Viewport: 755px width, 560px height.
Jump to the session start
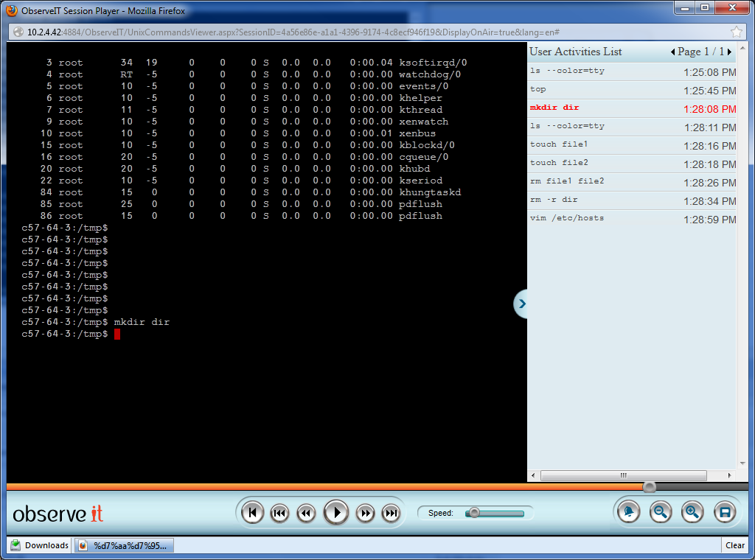click(x=253, y=513)
